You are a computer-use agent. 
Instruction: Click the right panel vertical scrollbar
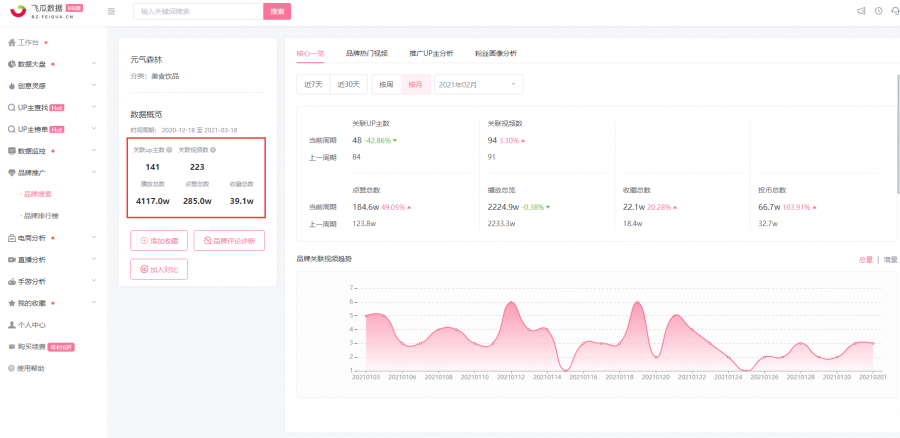tap(898, 132)
